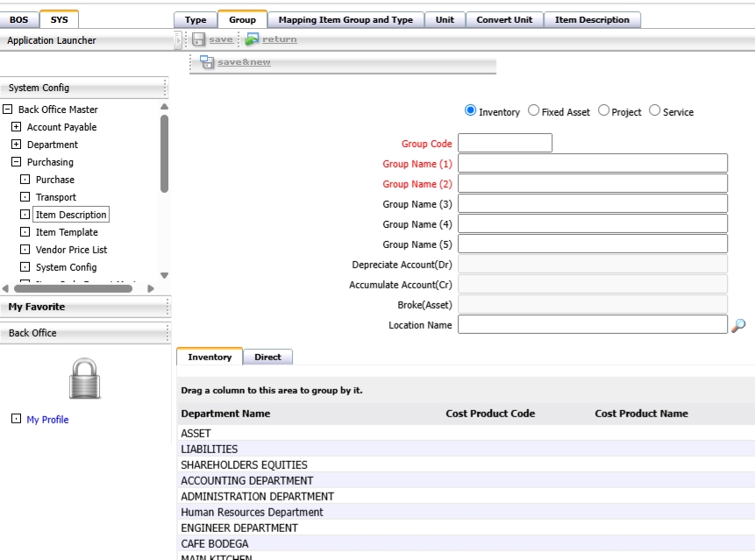Viewport: 755px width, 560px height.
Task: Open the Direct tab
Action: pos(267,357)
